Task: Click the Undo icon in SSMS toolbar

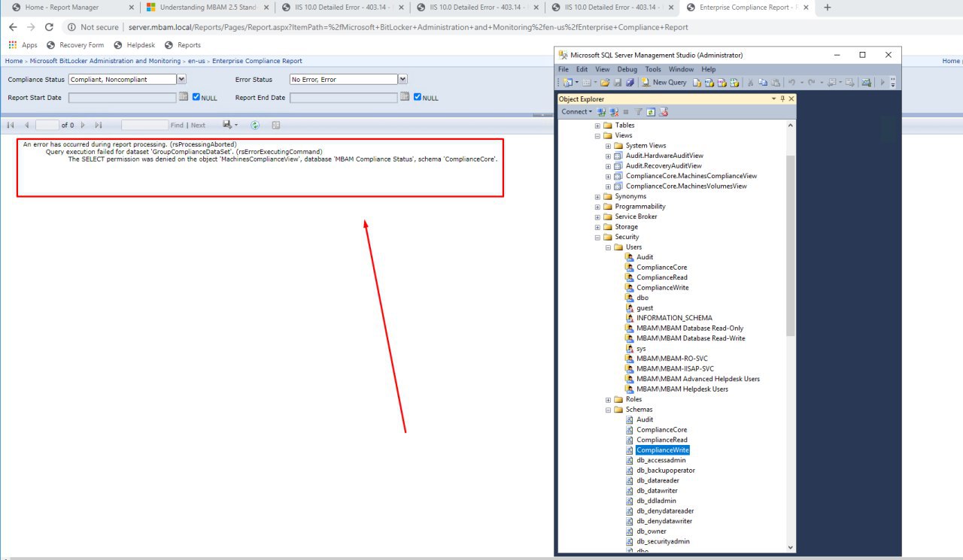Action: coord(791,82)
